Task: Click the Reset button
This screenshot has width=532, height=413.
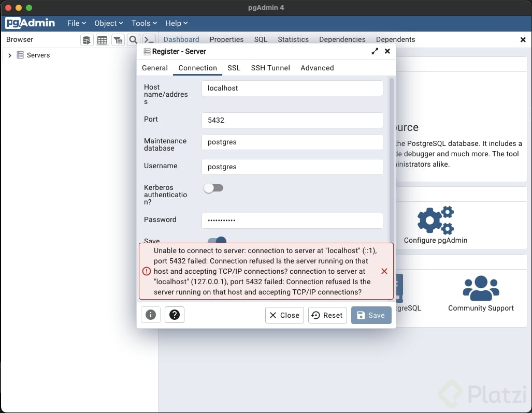Action: point(327,315)
